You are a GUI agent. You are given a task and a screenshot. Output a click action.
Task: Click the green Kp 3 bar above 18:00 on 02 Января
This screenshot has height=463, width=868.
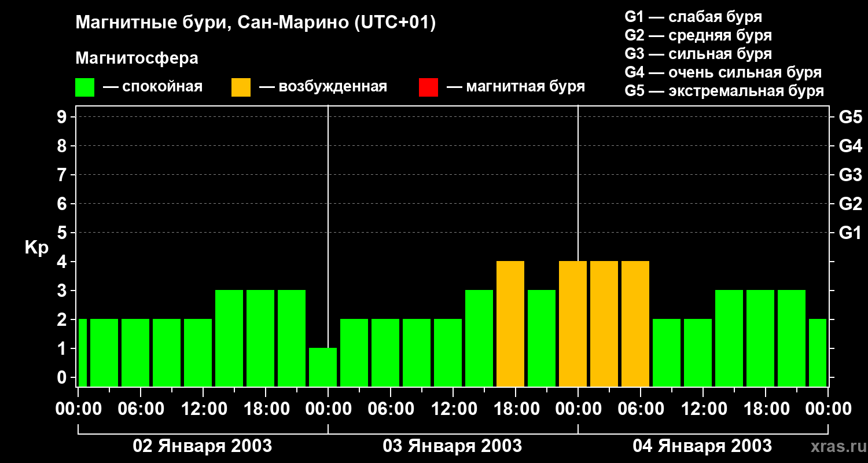click(260, 338)
